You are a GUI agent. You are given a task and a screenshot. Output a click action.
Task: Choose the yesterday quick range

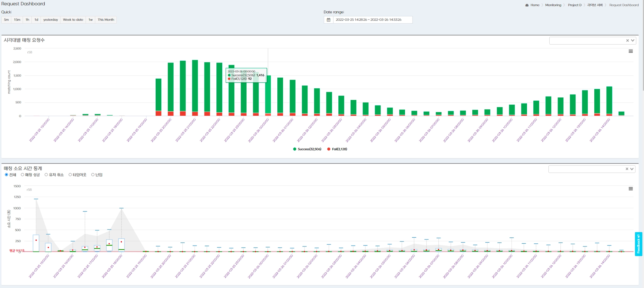coord(51,20)
